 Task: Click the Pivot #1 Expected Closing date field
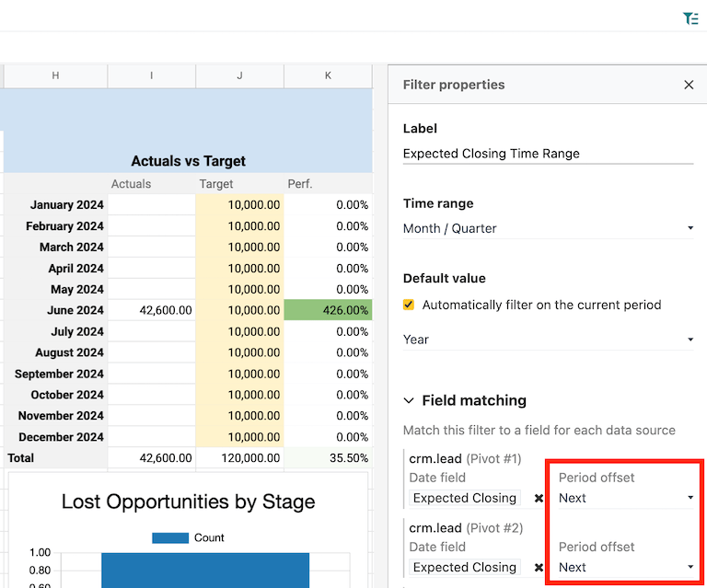coord(465,498)
